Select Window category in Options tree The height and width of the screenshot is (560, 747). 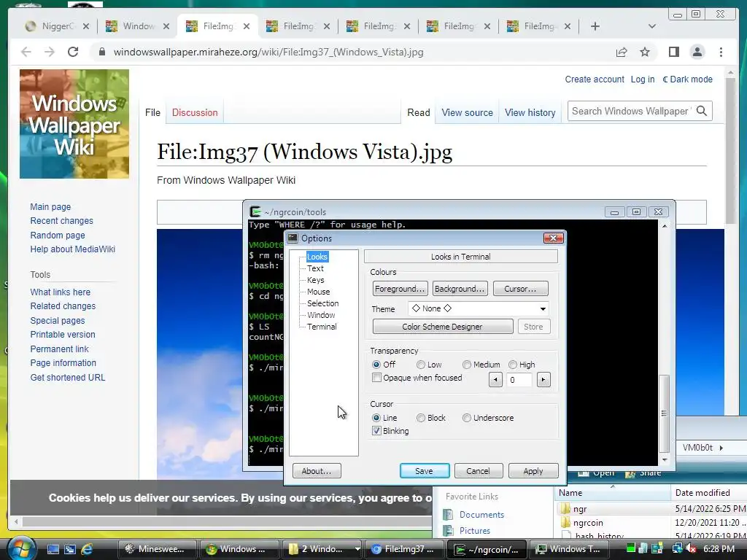[x=321, y=315]
